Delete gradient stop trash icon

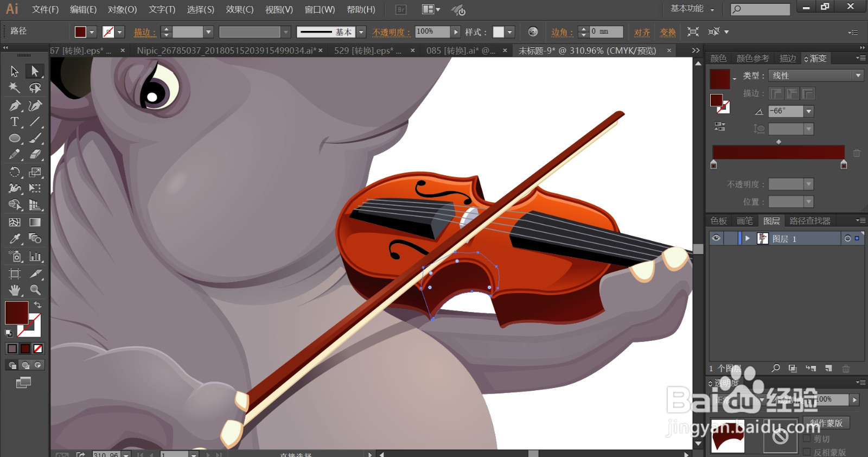coord(857,153)
